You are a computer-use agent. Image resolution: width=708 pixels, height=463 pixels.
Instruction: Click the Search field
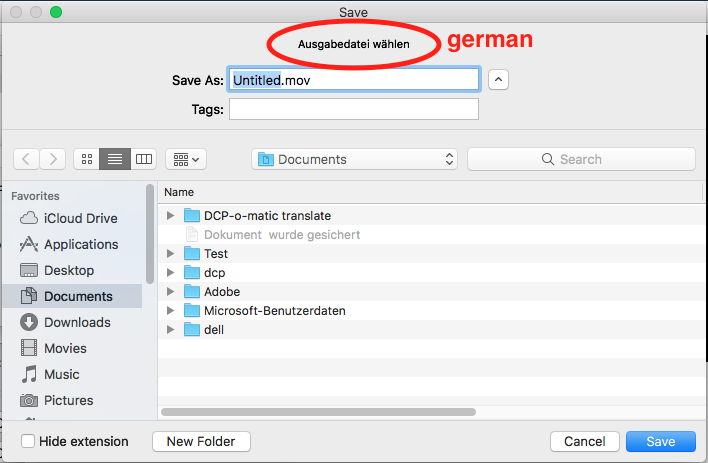click(x=581, y=159)
